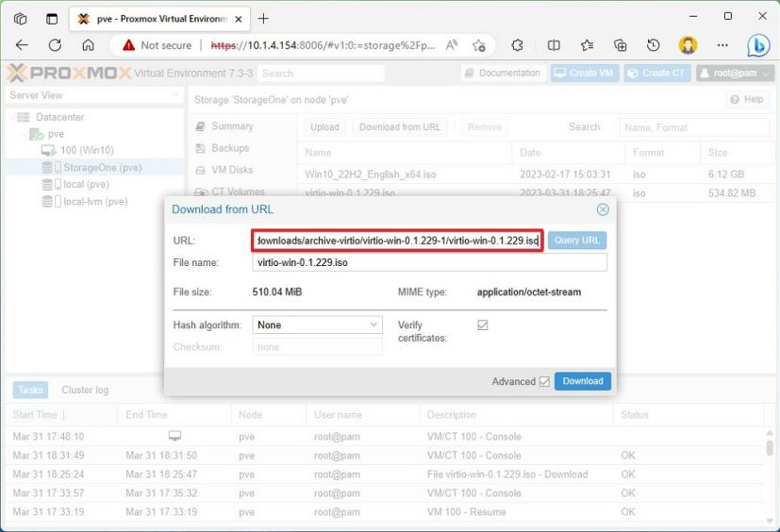Screen dimensions: 780x532
Task: Click the task log vertical scrollbar
Action: [770, 475]
